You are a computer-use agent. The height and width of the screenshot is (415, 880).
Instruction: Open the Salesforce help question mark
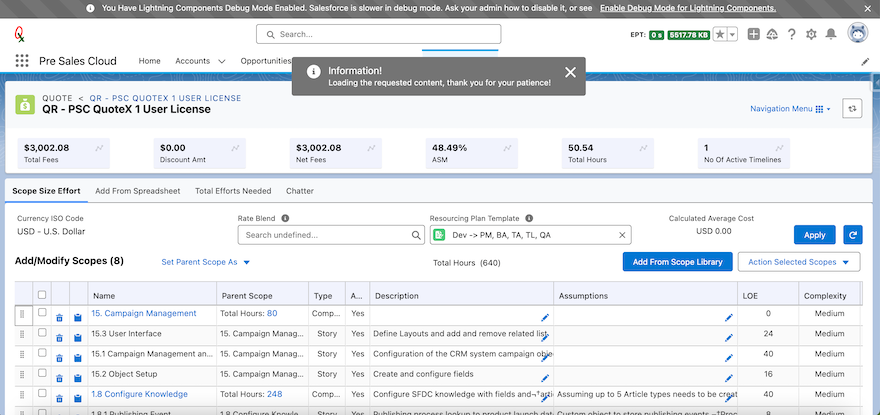[x=791, y=34]
